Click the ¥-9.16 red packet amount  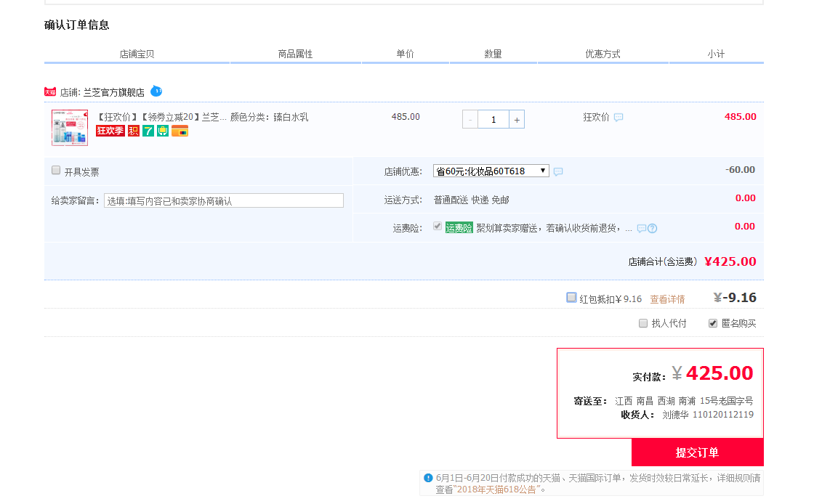[x=735, y=298]
